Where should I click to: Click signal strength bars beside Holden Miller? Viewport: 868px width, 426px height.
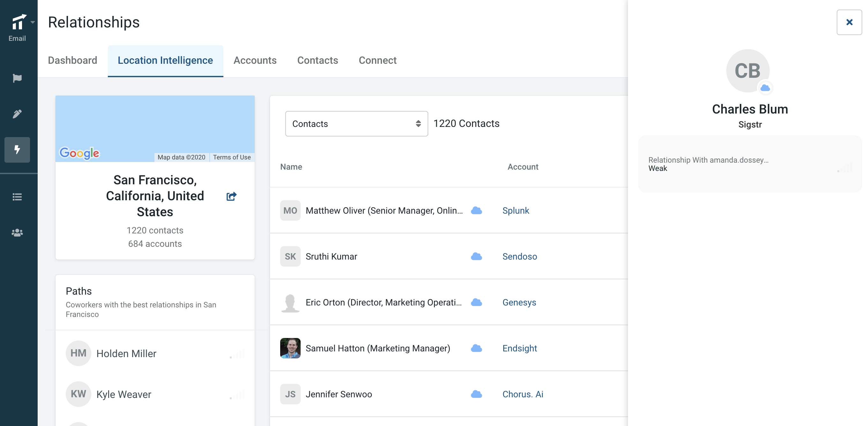coord(237,354)
